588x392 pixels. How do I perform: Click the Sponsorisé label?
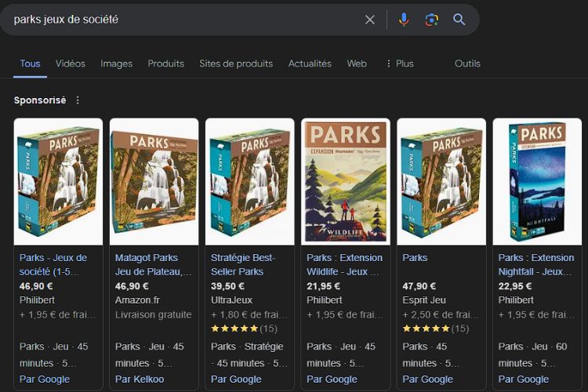click(40, 100)
